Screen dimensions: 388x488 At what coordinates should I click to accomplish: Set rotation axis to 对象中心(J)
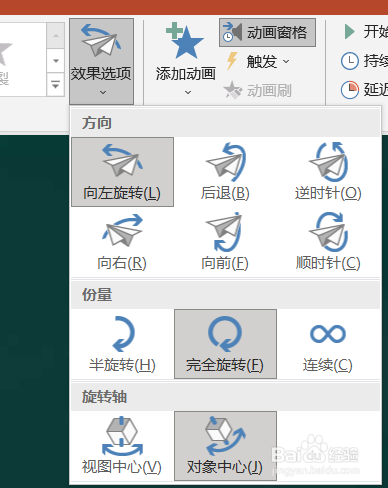pyautogui.click(x=225, y=446)
